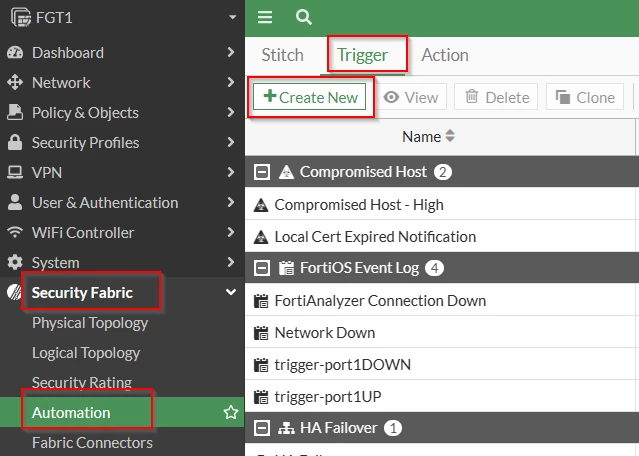Click the FortiOS Event Log group icon
This screenshot has height=456, width=639.
coord(286,268)
